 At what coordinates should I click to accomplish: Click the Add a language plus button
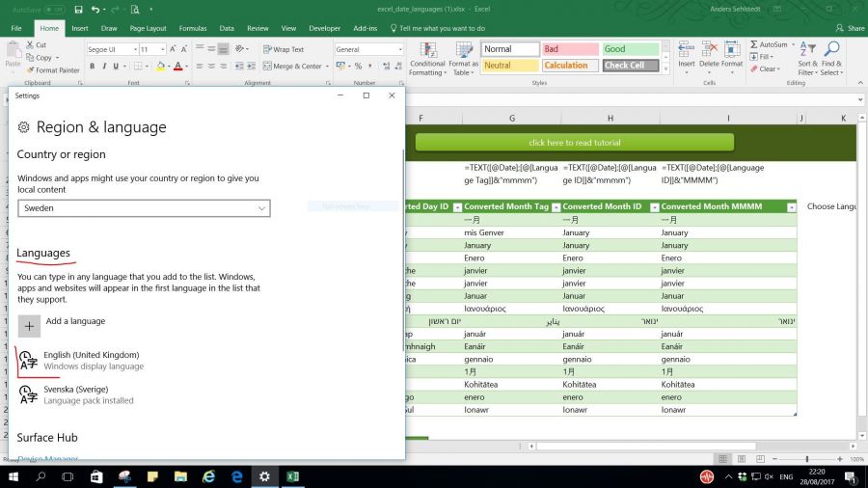click(29, 326)
